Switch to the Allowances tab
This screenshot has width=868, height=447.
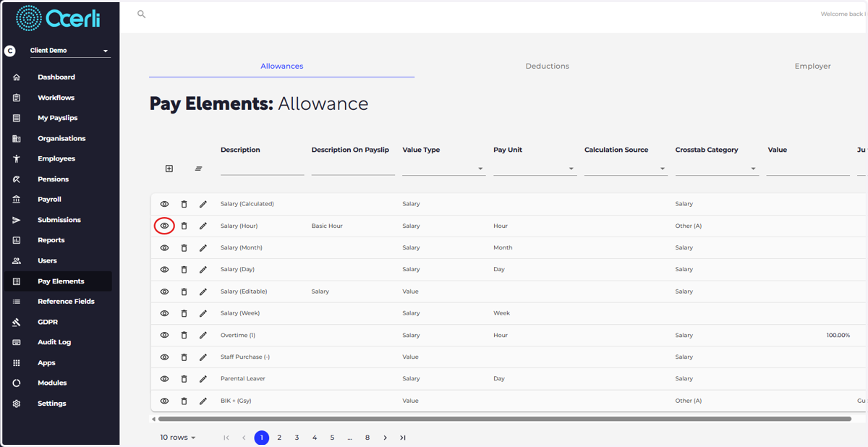tap(282, 66)
